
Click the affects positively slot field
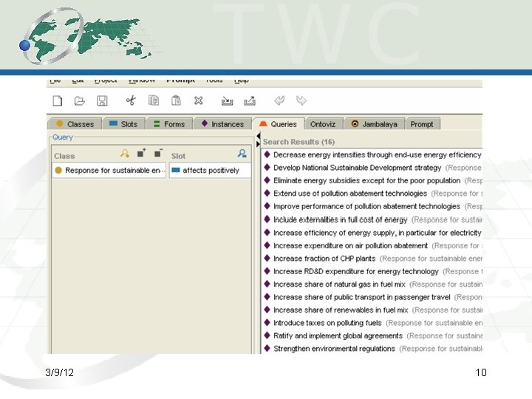[x=210, y=171]
